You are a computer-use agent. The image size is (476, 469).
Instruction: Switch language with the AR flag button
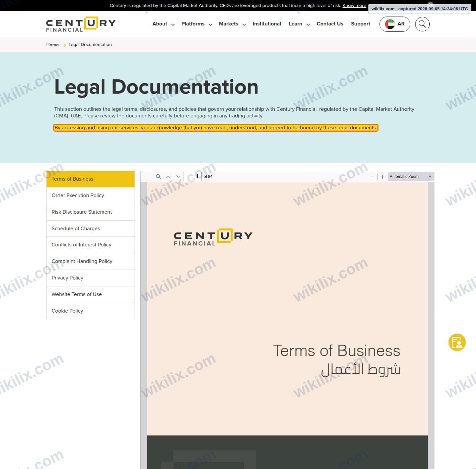point(395,24)
